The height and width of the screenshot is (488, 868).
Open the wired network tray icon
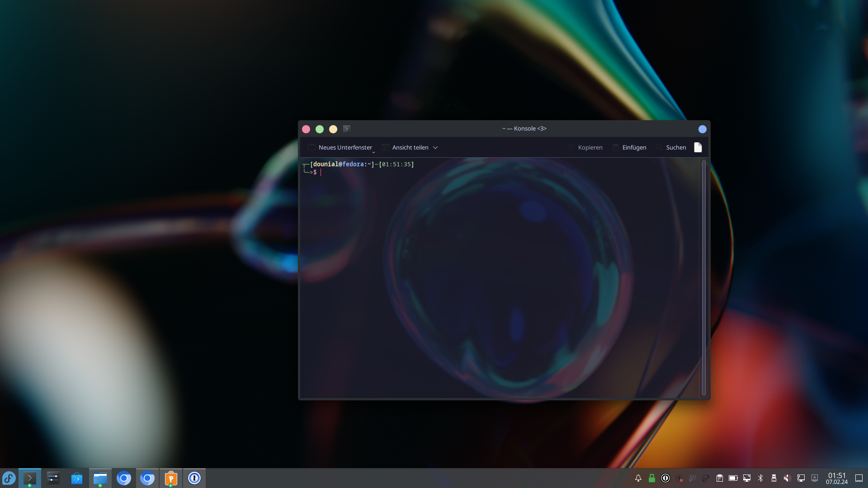[801, 478]
